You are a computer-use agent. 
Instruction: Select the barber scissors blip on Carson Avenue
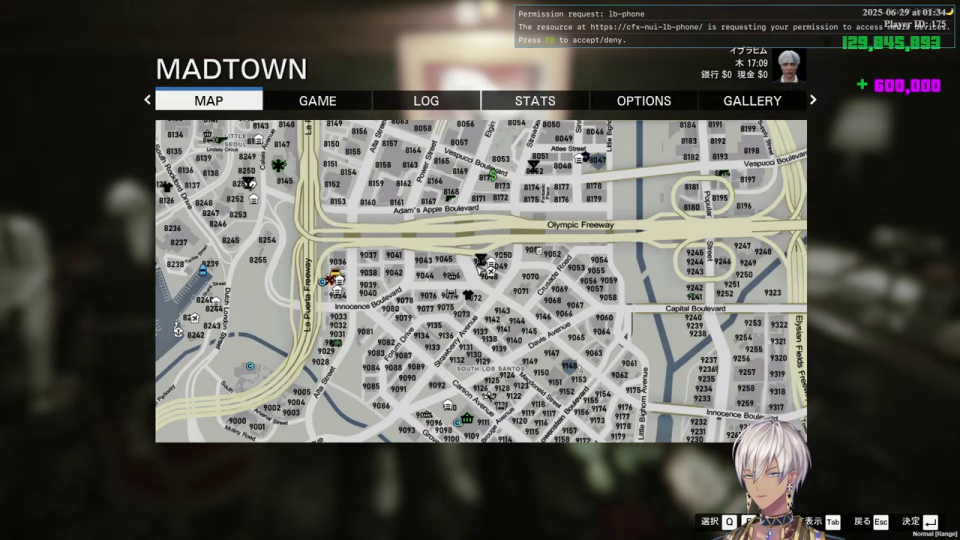coord(489,397)
